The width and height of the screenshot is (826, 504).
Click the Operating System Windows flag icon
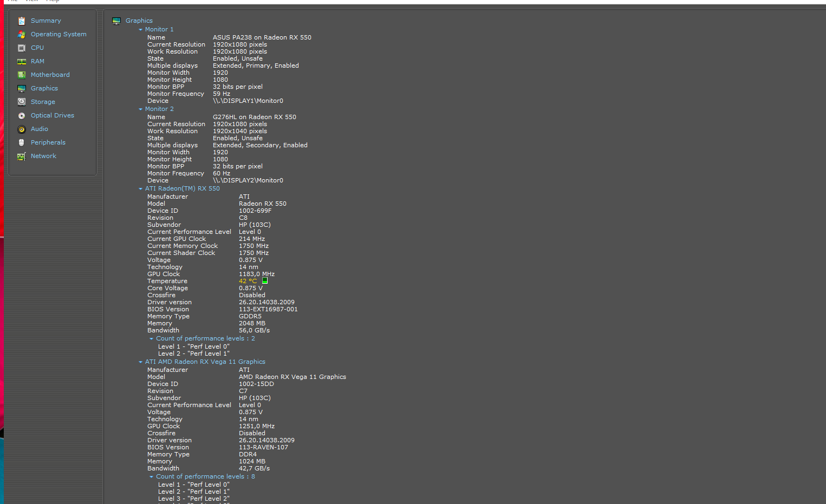click(22, 34)
